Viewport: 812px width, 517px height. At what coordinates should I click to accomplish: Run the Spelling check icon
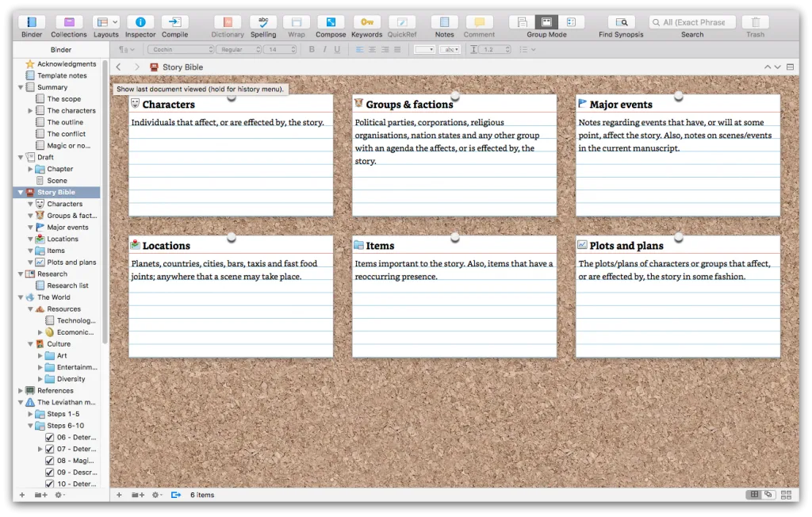(263, 22)
